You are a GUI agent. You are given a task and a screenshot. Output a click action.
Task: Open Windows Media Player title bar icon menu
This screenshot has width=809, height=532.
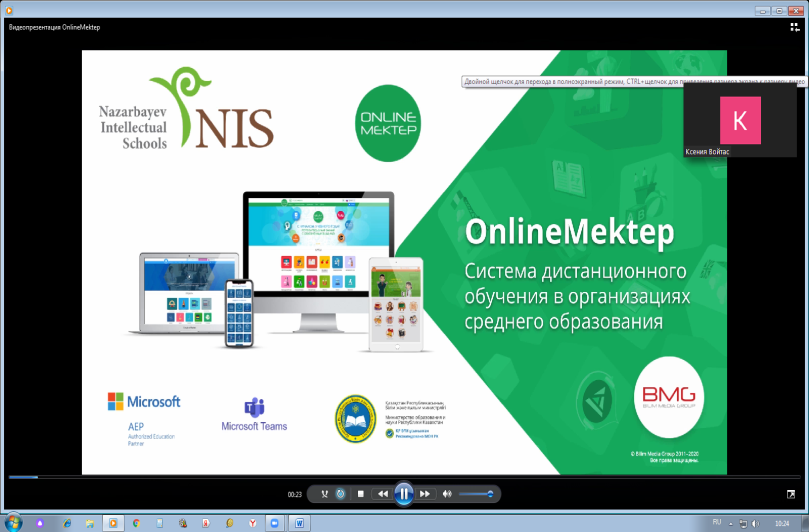pos(9,9)
